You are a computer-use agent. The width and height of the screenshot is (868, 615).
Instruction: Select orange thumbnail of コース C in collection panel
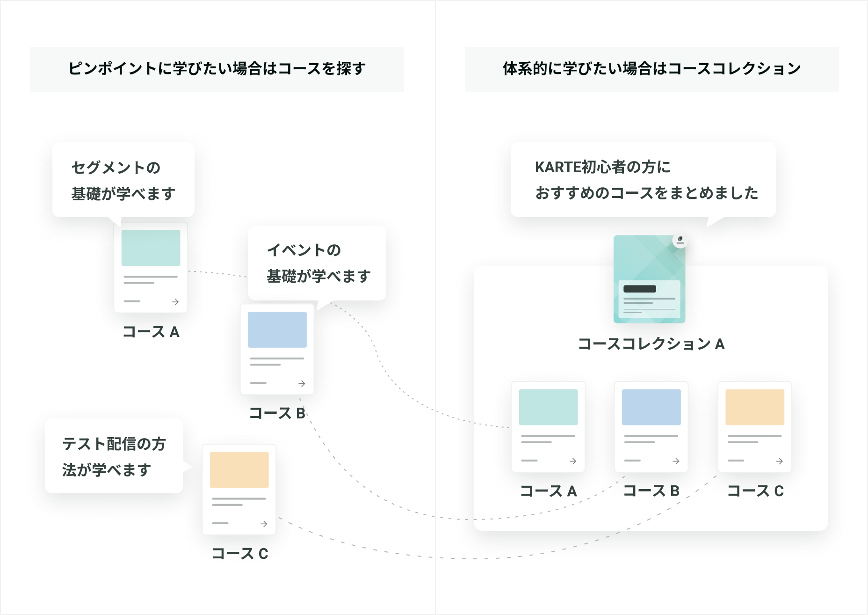coord(755,407)
